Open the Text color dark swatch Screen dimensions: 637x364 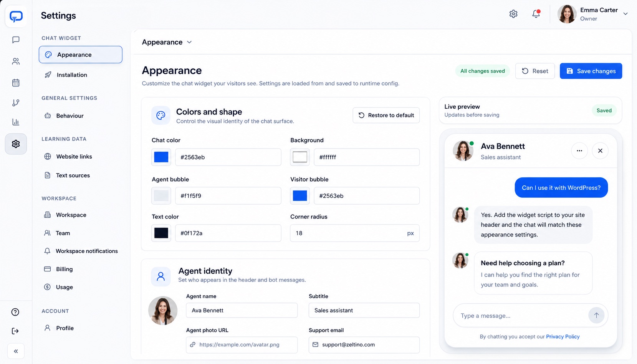(161, 233)
